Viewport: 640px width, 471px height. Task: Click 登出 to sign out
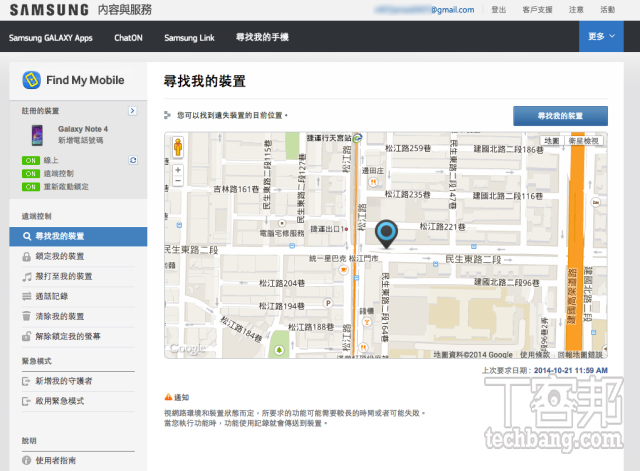click(x=498, y=10)
